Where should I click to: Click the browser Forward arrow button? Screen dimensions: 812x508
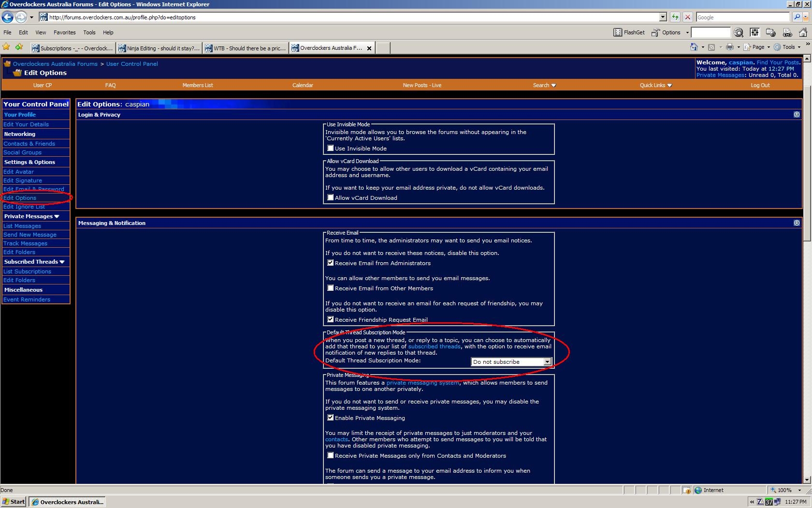[21, 17]
